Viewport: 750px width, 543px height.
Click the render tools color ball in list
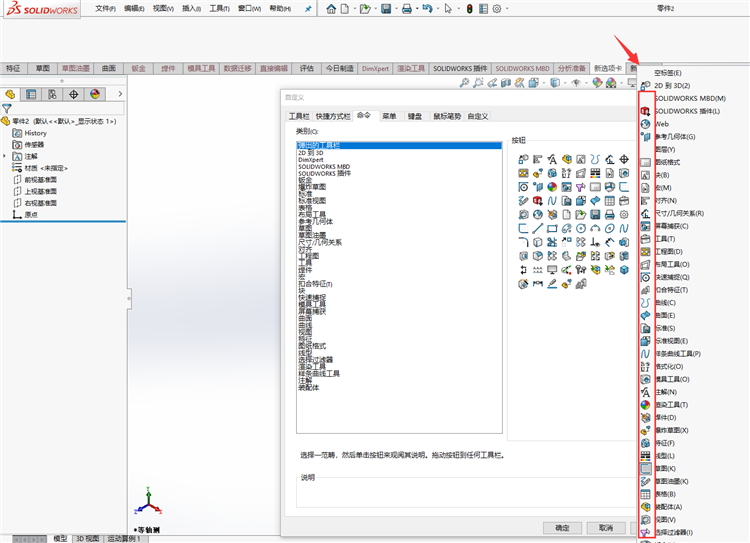(645, 405)
